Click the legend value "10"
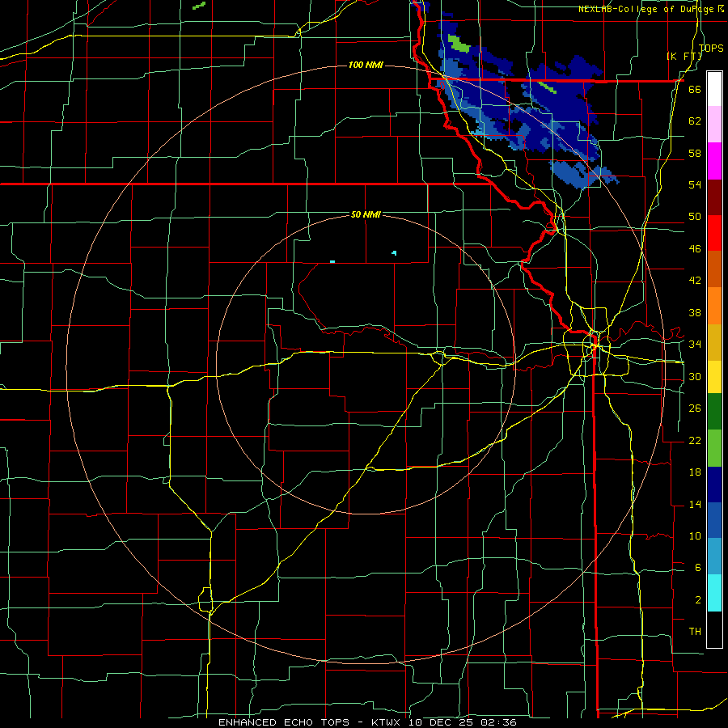This screenshot has width=728, height=728. [695, 535]
